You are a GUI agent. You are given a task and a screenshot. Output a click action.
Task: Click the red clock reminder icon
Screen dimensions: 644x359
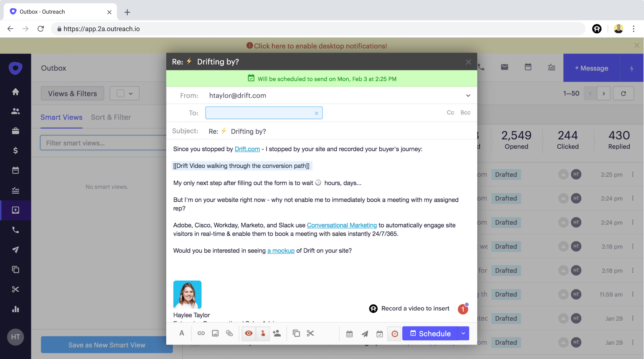click(395, 334)
